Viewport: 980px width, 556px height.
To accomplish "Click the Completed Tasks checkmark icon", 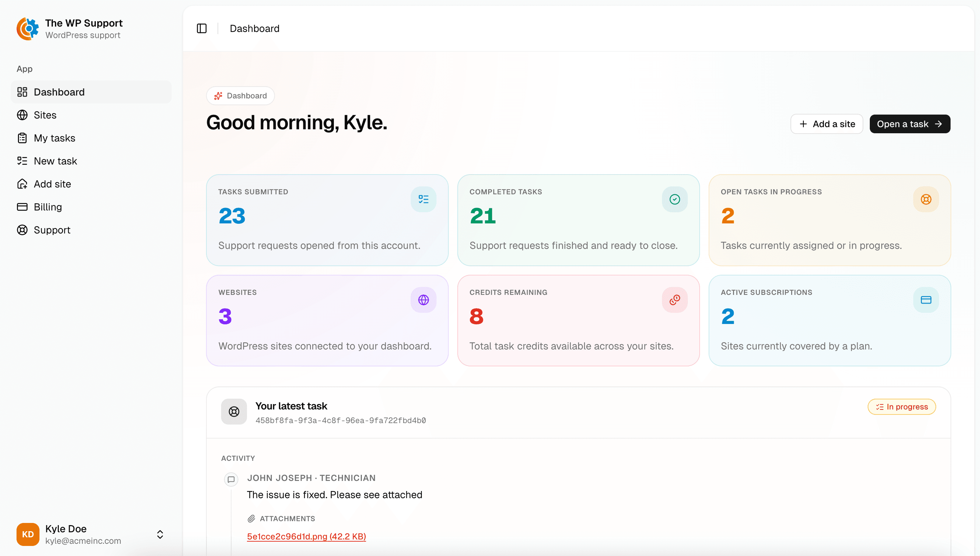I will point(674,199).
